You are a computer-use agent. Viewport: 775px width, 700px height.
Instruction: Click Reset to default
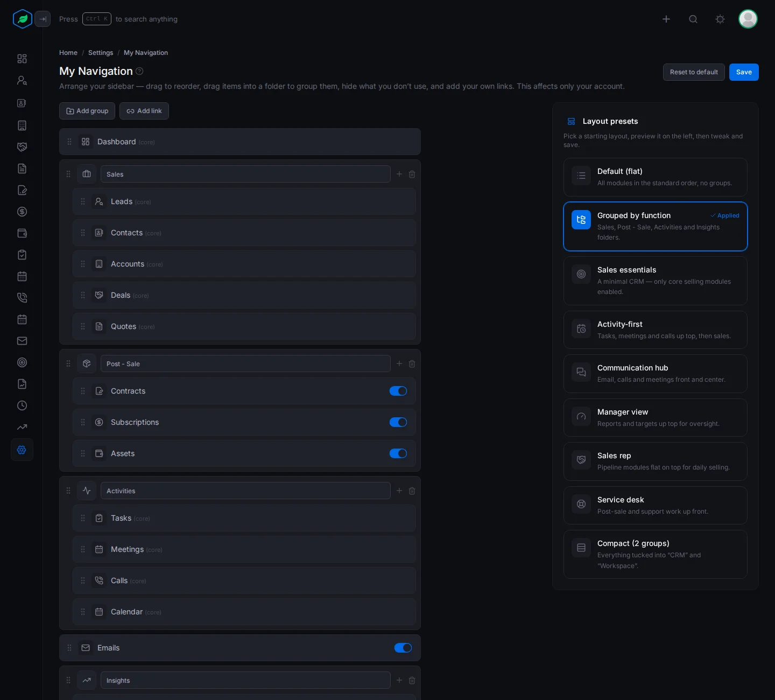tap(694, 72)
